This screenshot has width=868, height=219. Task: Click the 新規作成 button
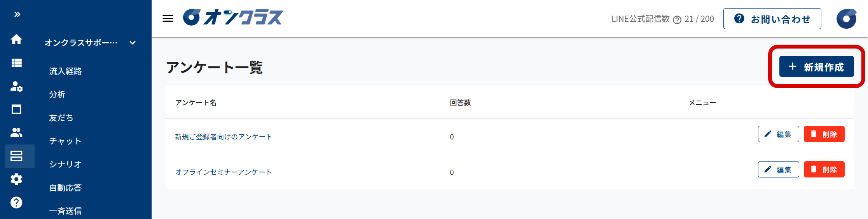pos(816,67)
